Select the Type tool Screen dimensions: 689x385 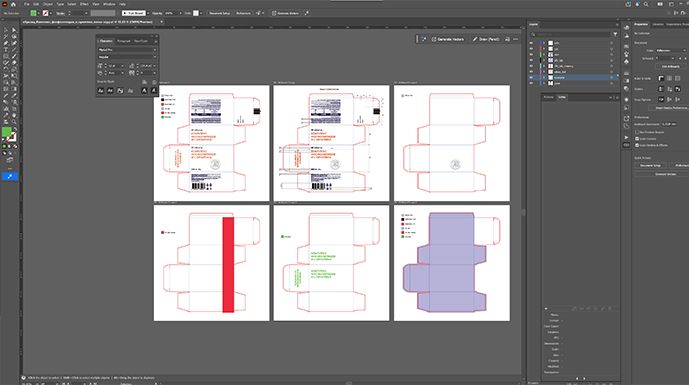pyautogui.click(x=6, y=50)
